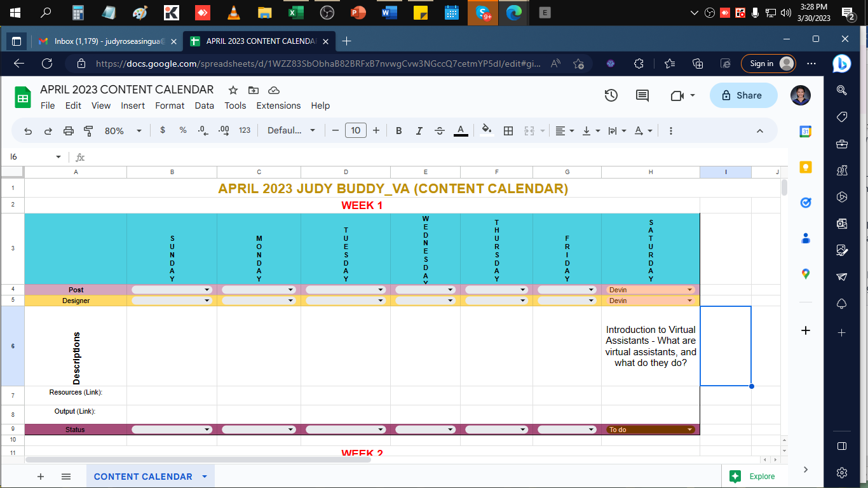Image resolution: width=868 pixels, height=488 pixels.
Task: Open the File menu
Action: click(48, 105)
